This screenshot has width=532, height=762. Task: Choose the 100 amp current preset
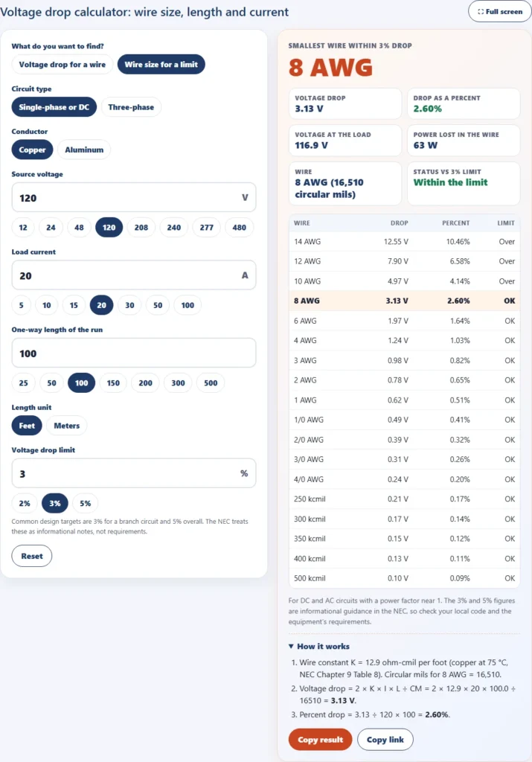click(x=188, y=304)
